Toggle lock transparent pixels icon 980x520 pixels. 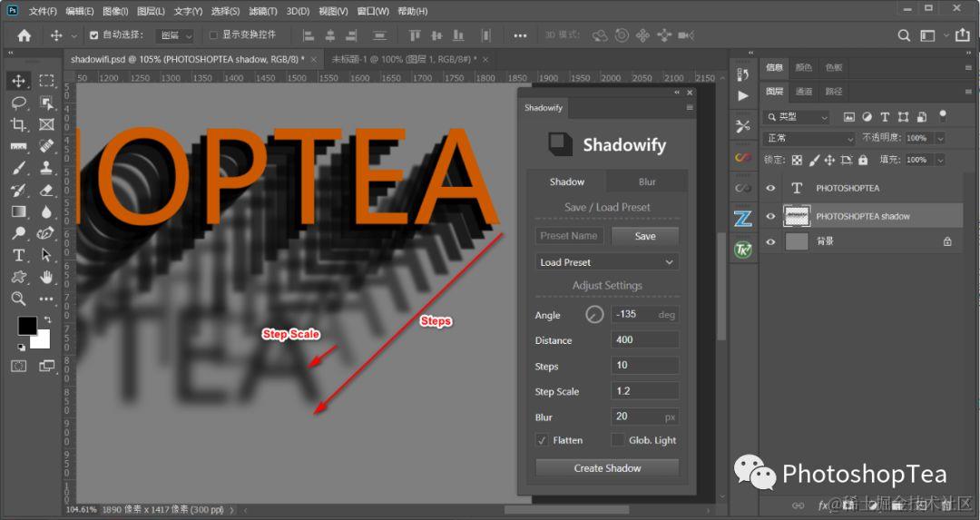click(x=797, y=160)
